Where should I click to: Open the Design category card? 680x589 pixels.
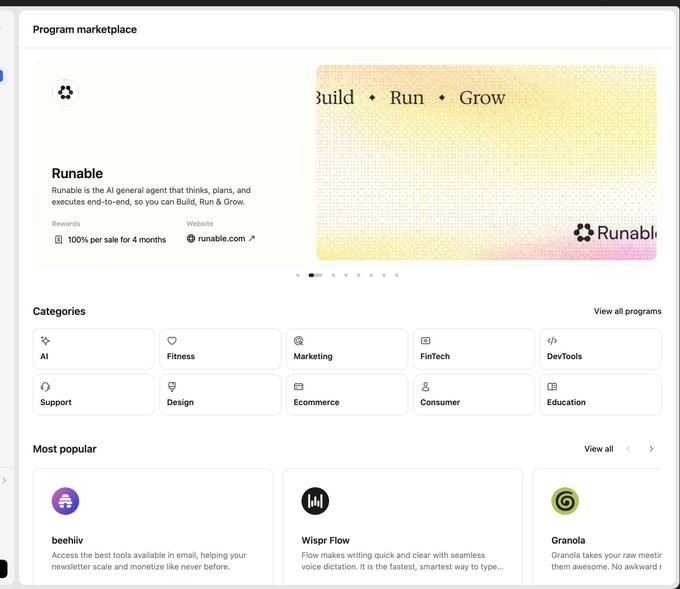[220, 395]
